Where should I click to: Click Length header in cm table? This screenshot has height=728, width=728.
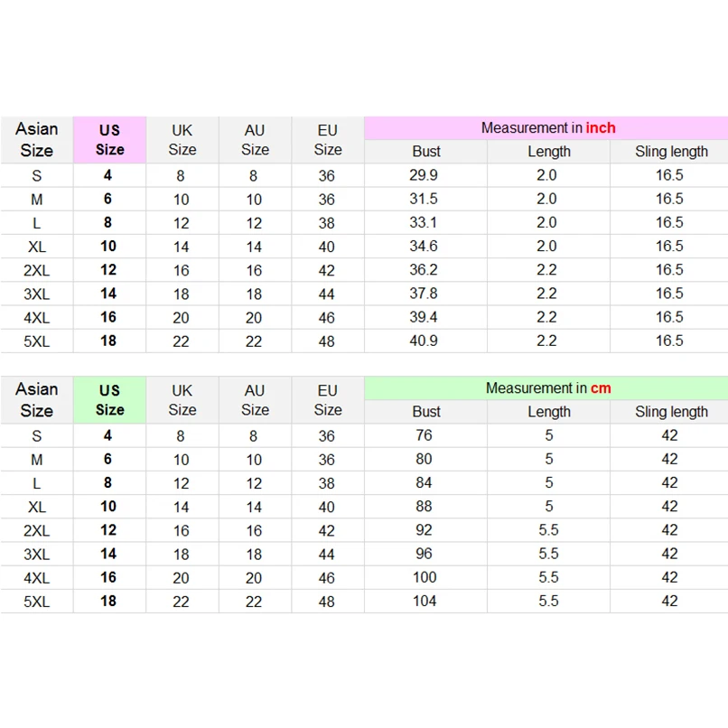[549, 412]
